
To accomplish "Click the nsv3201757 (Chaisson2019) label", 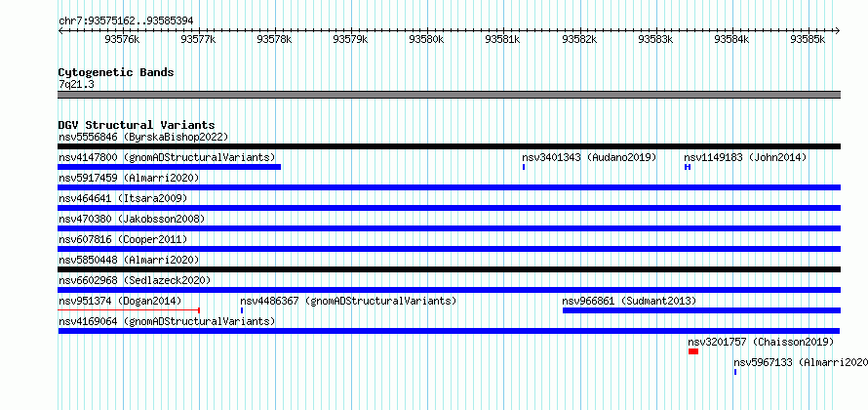I will [761, 342].
